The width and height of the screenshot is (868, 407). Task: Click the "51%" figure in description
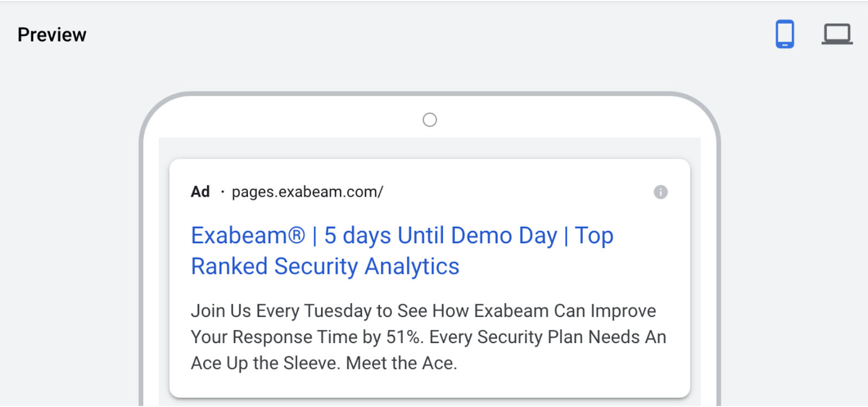tap(404, 337)
